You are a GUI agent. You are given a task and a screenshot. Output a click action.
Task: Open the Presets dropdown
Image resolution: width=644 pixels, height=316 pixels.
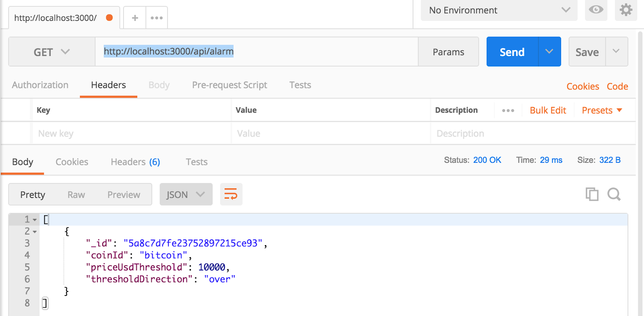602,110
